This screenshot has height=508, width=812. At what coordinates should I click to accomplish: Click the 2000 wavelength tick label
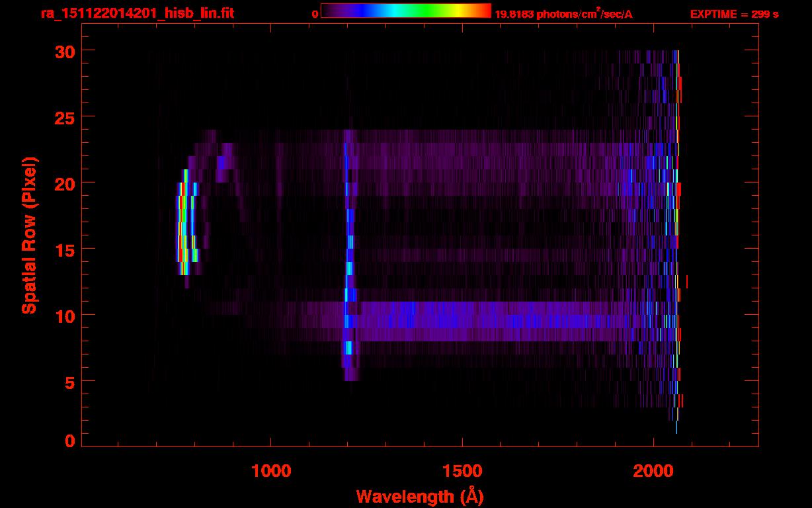[653, 471]
